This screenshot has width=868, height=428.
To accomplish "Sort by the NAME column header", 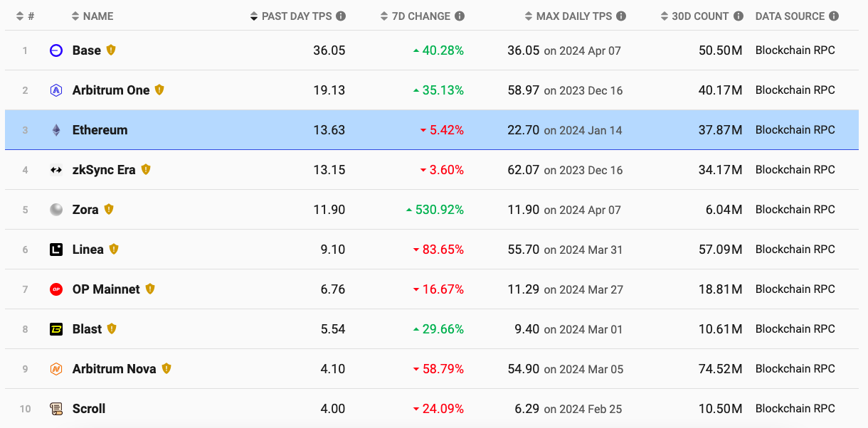I will (x=97, y=16).
